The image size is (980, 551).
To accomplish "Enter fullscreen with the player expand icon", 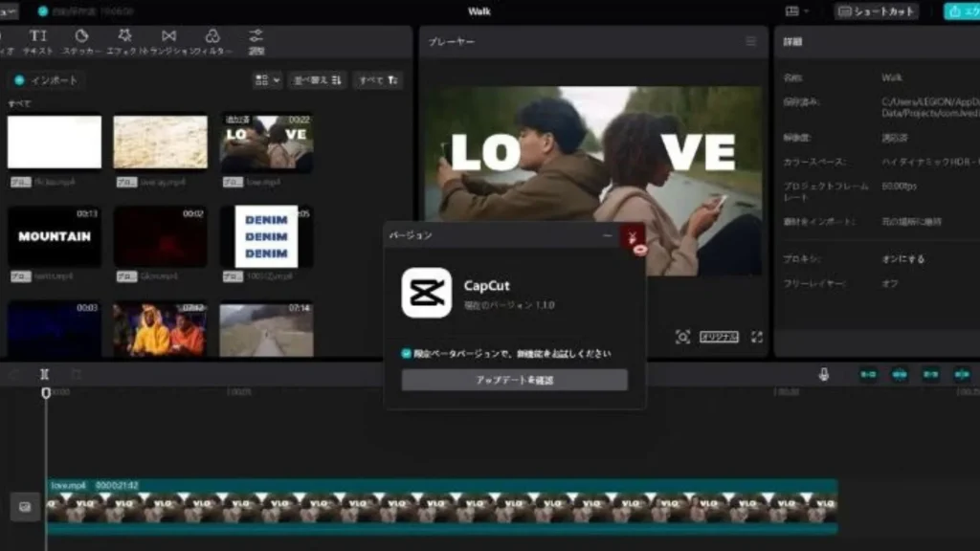I will [758, 337].
